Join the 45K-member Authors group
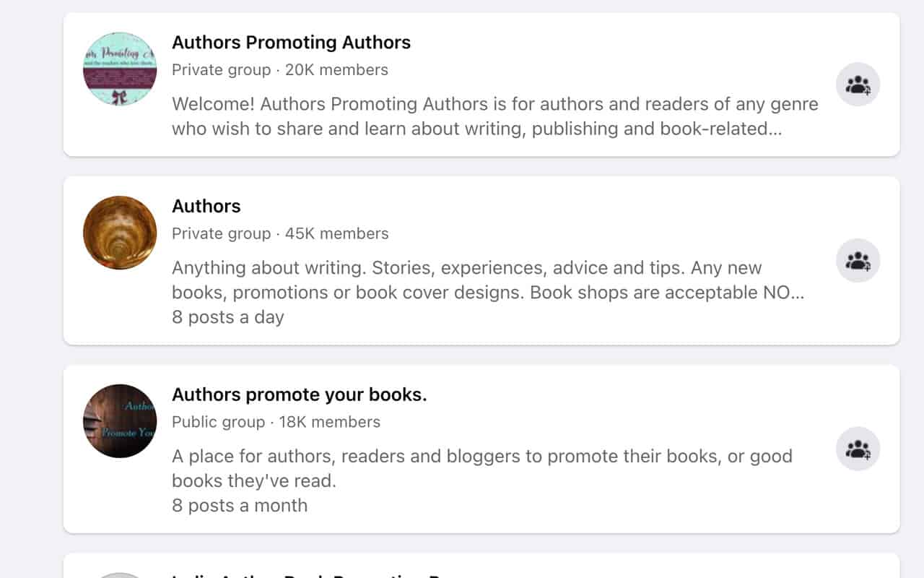The width and height of the screenshot is (924, 578). 858,261
